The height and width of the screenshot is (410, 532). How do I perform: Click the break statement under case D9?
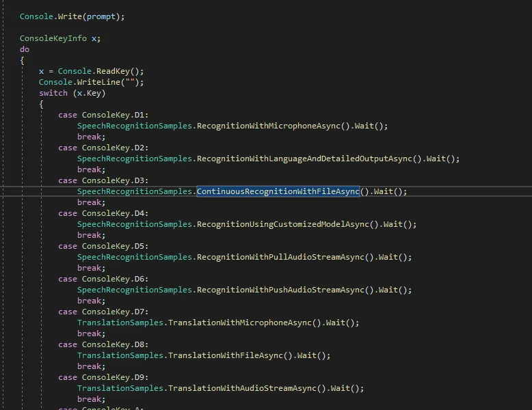tap(91, 400)
